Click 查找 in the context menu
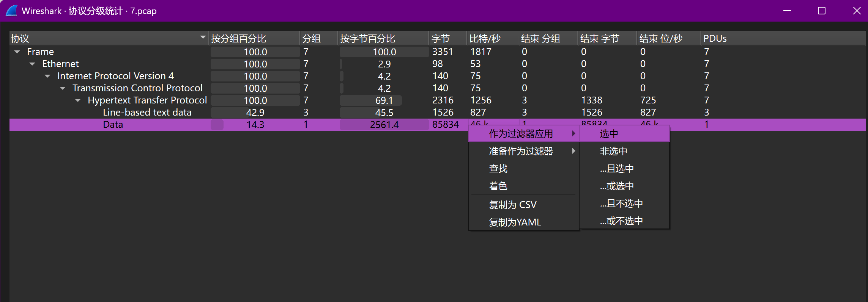This screenshot has width=868, height=302. pyautogui.click(x=498, y=169)
